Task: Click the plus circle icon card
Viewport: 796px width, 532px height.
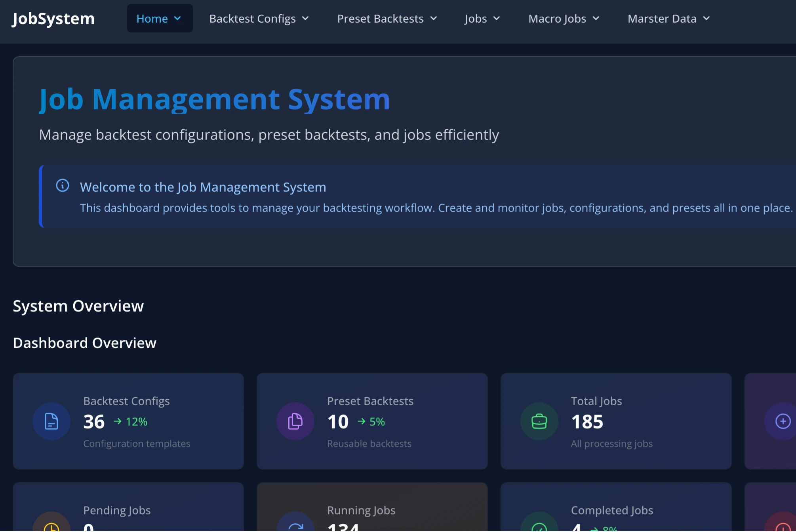Action: point(783,421)
